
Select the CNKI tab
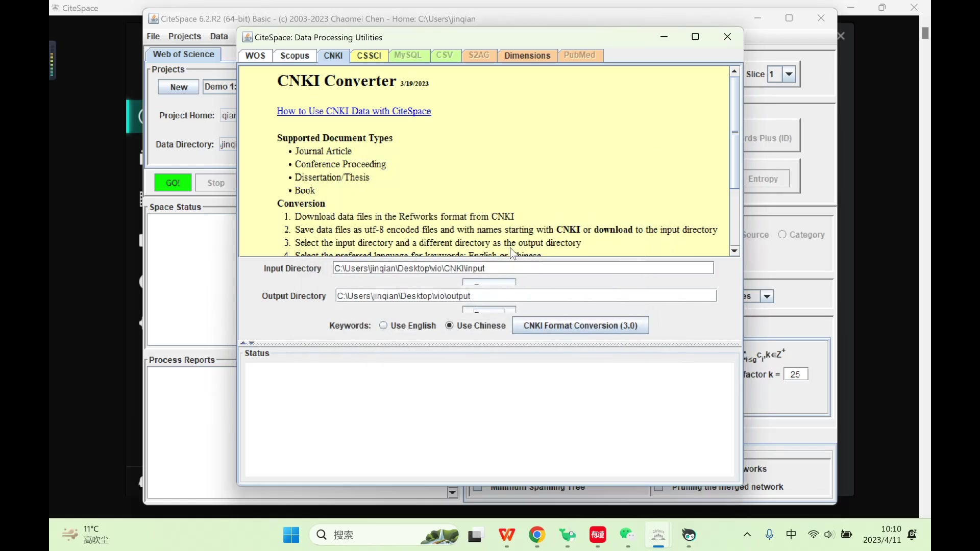(333, 56)
